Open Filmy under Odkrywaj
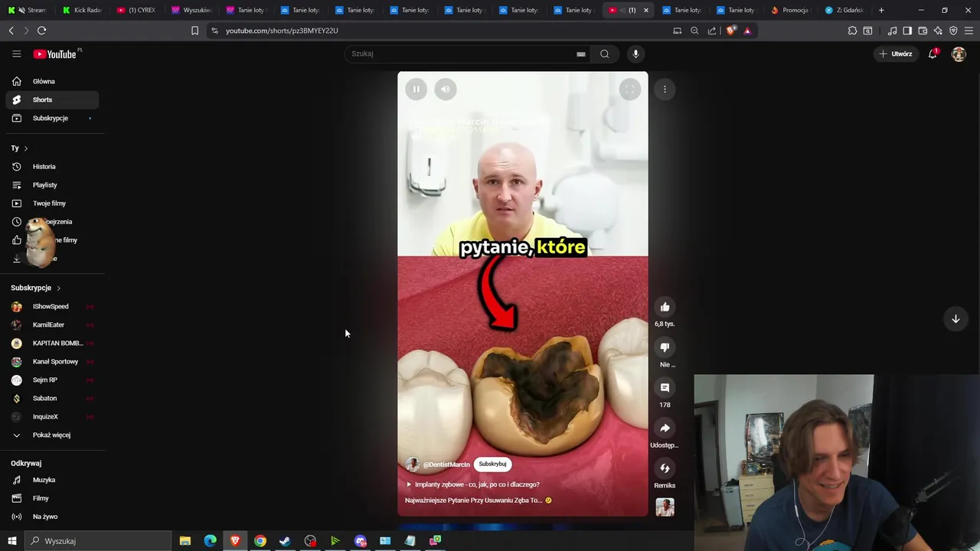The height and width of the screenshot is (551, 980). click(52, 498)
